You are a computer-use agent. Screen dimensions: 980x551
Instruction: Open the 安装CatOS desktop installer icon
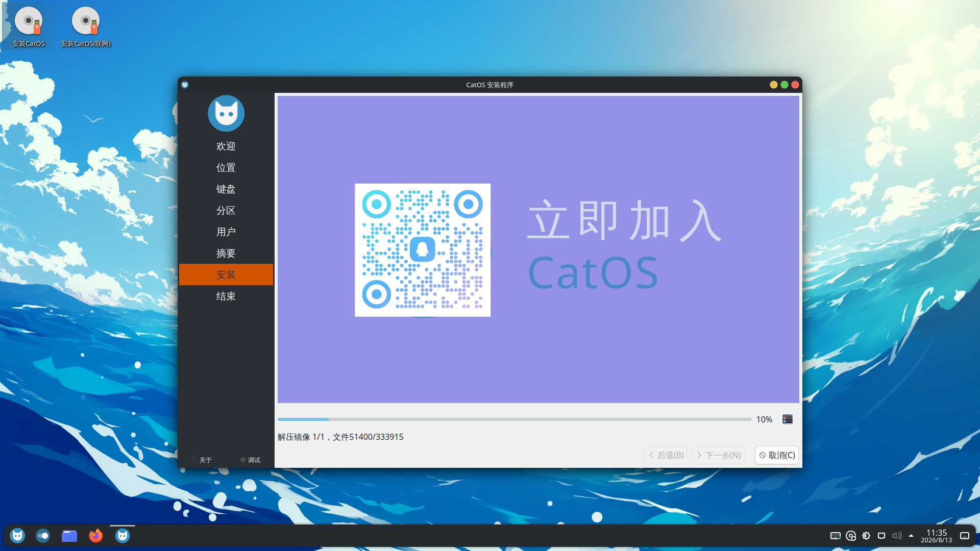(29, 27)
